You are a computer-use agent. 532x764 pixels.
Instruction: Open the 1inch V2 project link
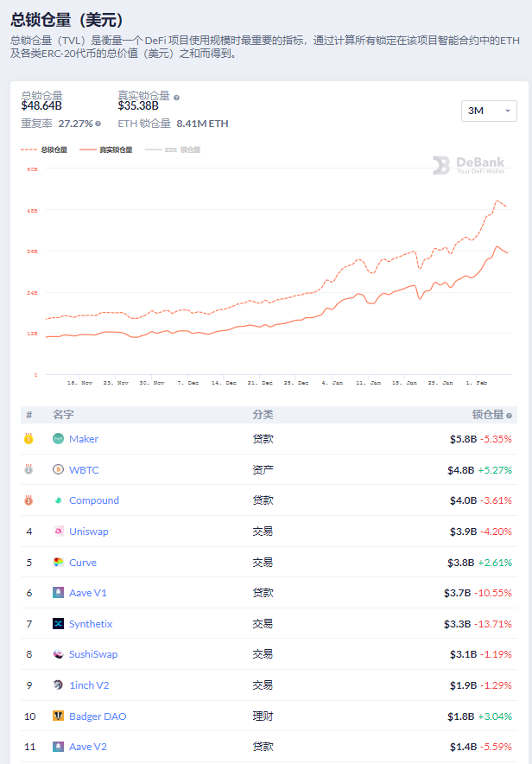pos(89,685)
